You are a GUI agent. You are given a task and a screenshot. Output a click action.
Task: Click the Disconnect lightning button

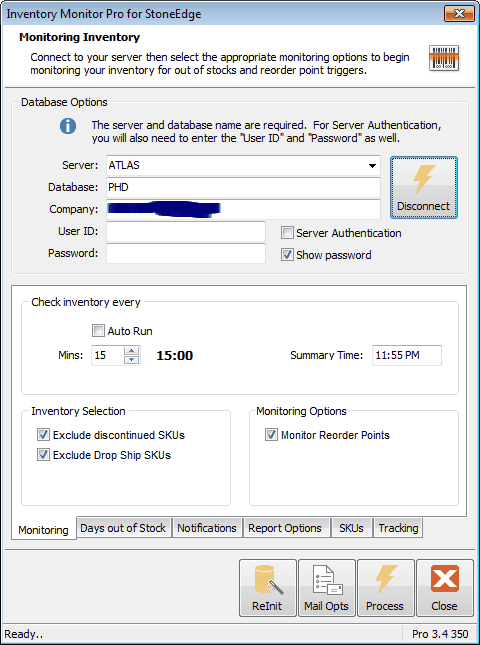point(423,187)
